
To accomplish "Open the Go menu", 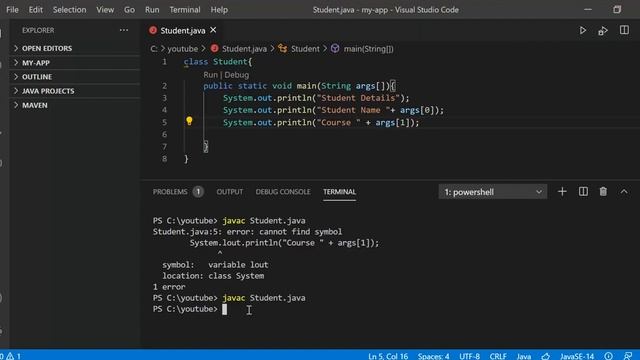I will coord(129,9).
